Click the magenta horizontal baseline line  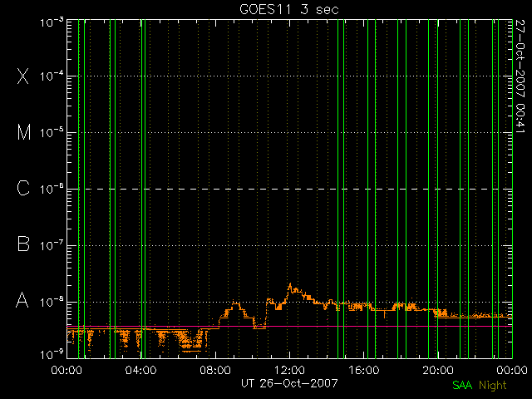[x=289, y=327]
